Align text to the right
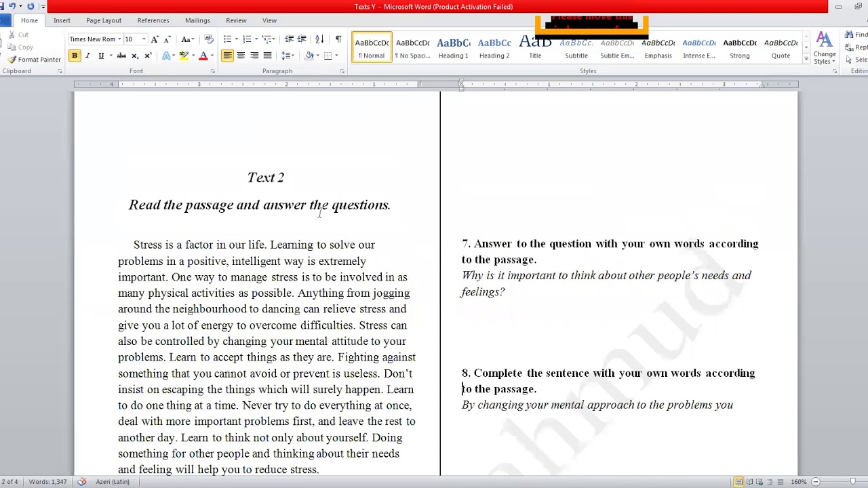This screenshot has height=488, width=868. pos(254,56)
